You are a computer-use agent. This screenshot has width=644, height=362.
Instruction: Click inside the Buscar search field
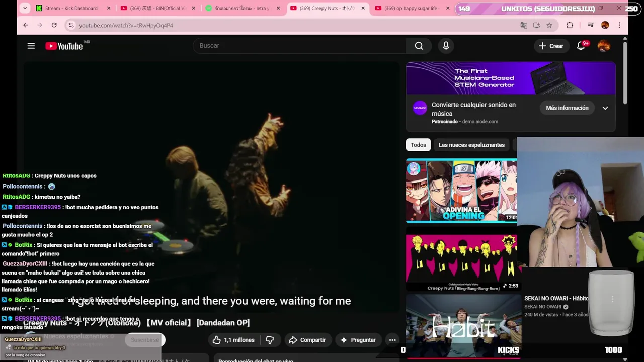(x=299, y=46)
